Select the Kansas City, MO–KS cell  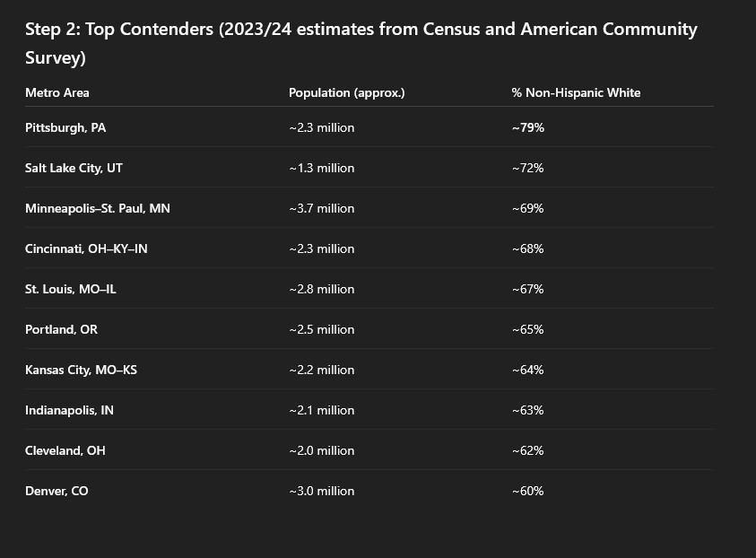click(x=81, y=370)
